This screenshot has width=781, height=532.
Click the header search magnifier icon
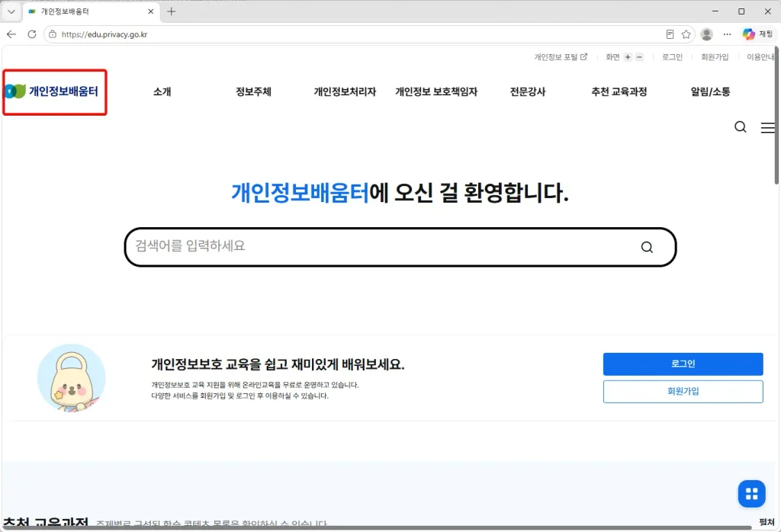[x=741, y=127]
